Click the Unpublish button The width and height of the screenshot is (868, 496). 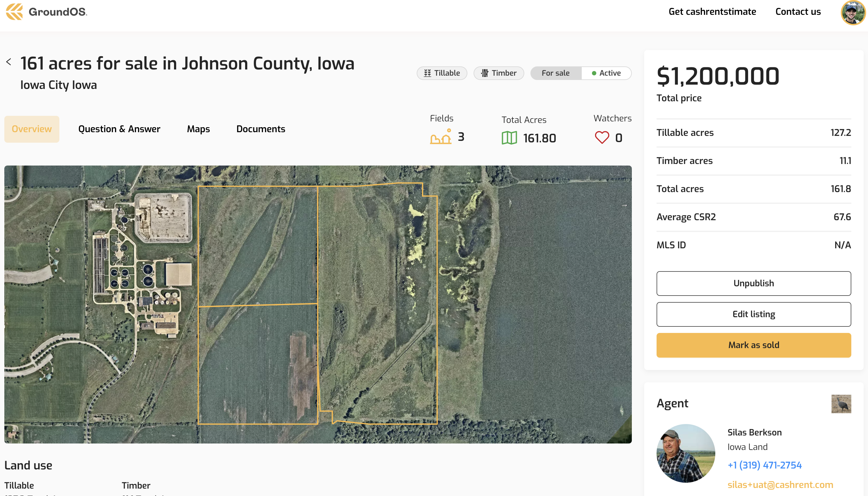(x=753, y=284)
